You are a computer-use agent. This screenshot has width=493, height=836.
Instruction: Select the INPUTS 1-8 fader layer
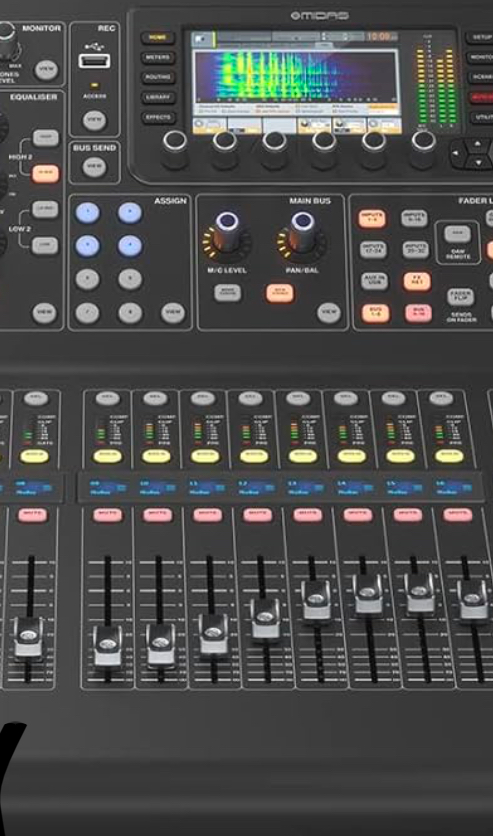click(x=372, y=219)
